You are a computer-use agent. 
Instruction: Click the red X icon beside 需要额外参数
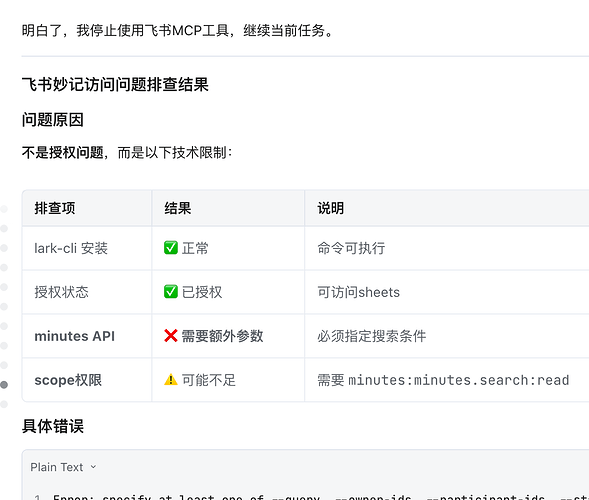coord(171,336)
